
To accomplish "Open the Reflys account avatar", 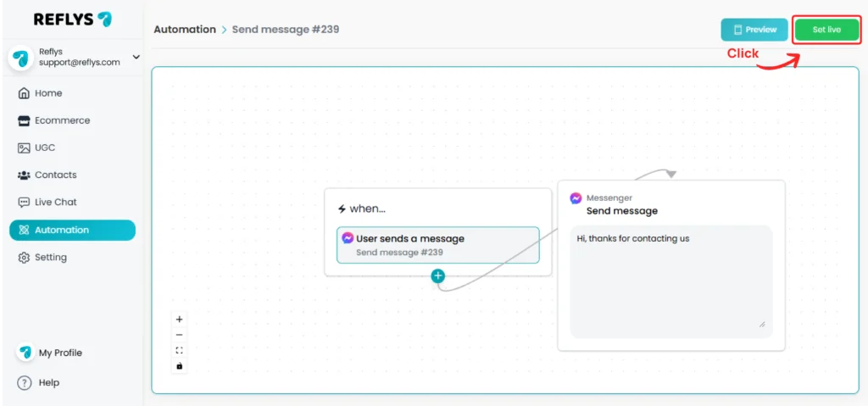I will (x=20, y=57).
